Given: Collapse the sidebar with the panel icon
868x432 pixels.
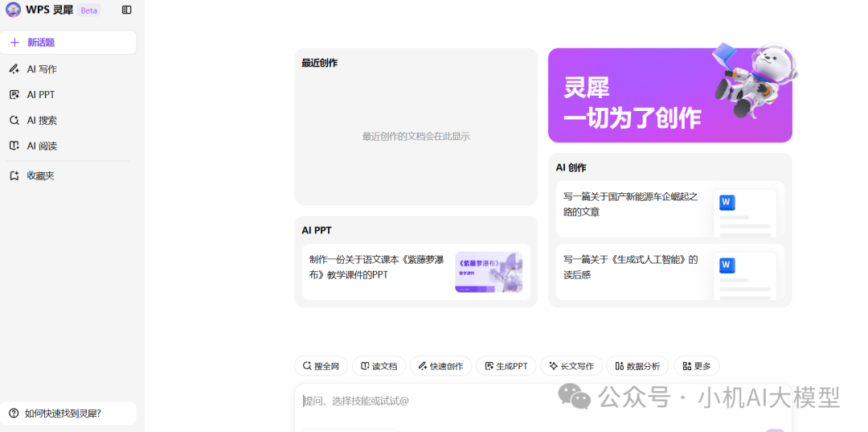Looking at the screenshot, I should pos(127,10).
